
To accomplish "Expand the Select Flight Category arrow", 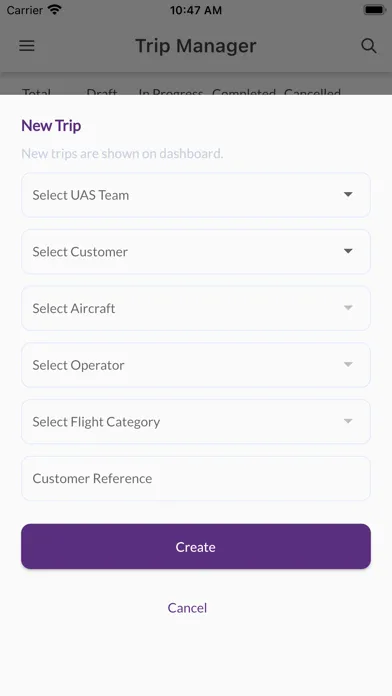I will click(348, 421).
